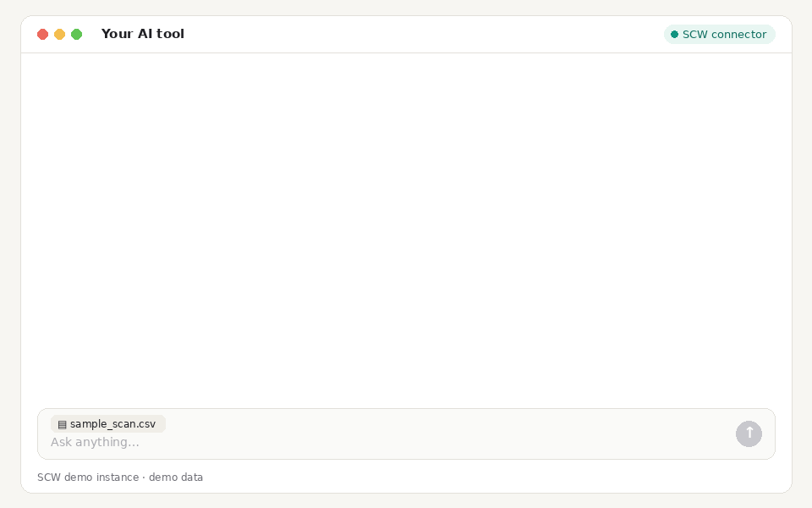The width and height of the screenshot is (812, 508).
Task: Minimize the window using the yellow dot
Action: [x=59, y=34]
